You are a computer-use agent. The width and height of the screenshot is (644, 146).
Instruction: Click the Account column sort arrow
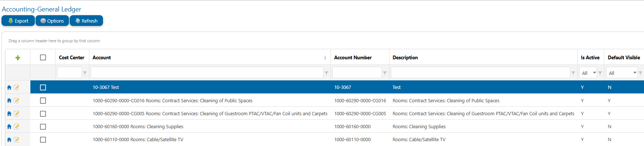325,57
